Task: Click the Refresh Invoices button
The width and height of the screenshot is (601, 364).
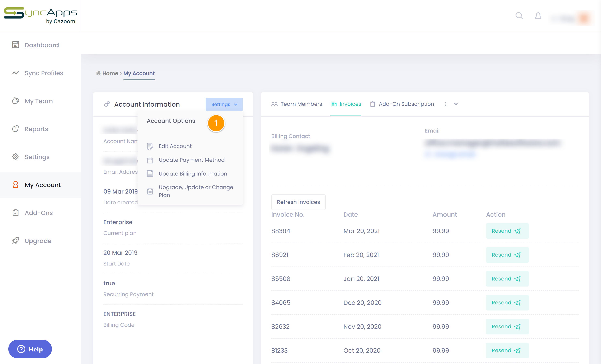Action: 298,202
